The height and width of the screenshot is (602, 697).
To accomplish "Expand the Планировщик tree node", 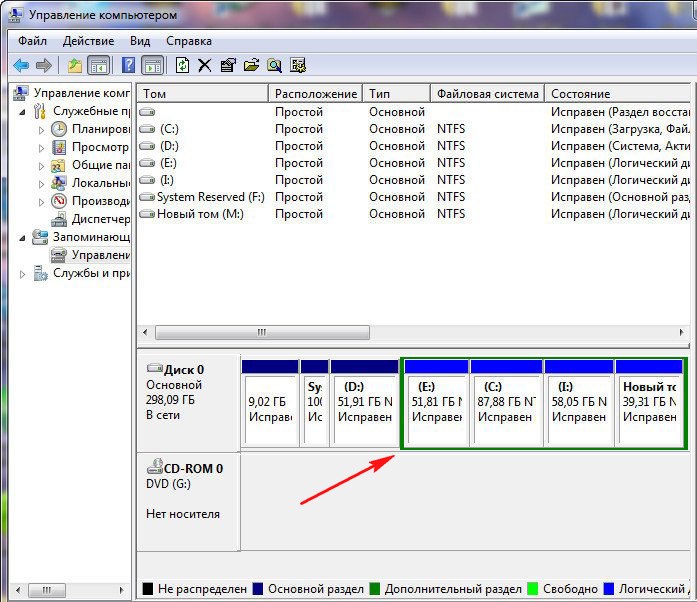I will (x=41, y=129).
